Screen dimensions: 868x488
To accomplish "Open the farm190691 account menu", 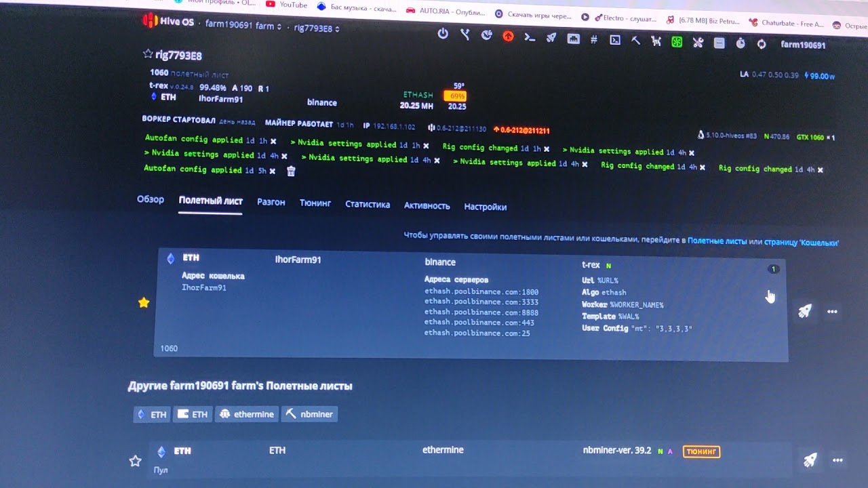I will click(x=803, y=45).
